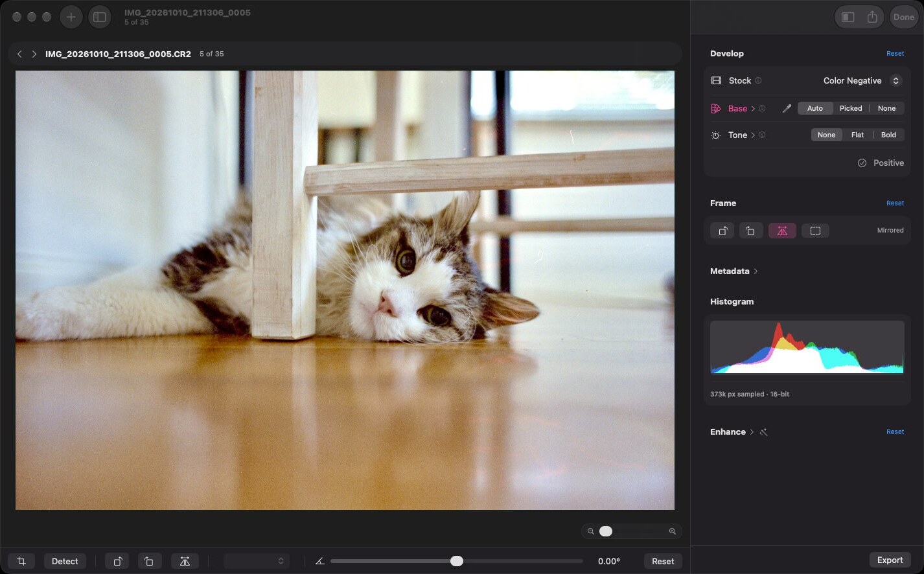Viewport: 924px width, 574px height.
Task: Reset the Frame settings
Action: [x=895, y=203]
